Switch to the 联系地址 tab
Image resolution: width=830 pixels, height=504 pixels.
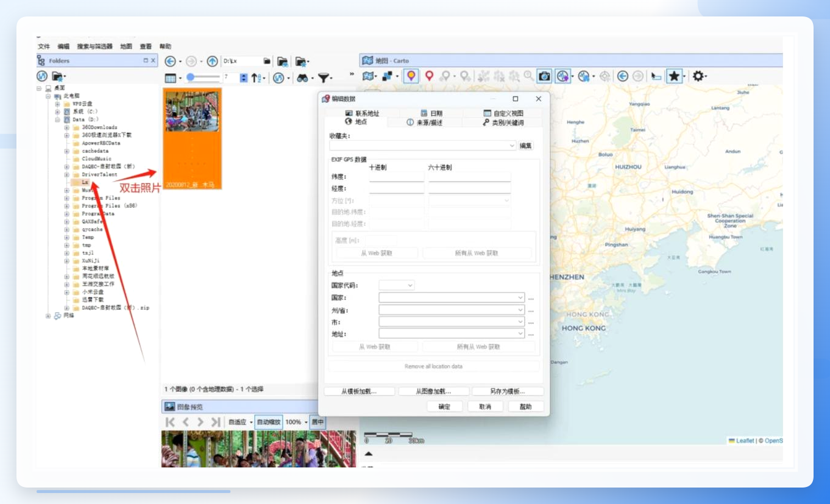click(x=362, y=113)
